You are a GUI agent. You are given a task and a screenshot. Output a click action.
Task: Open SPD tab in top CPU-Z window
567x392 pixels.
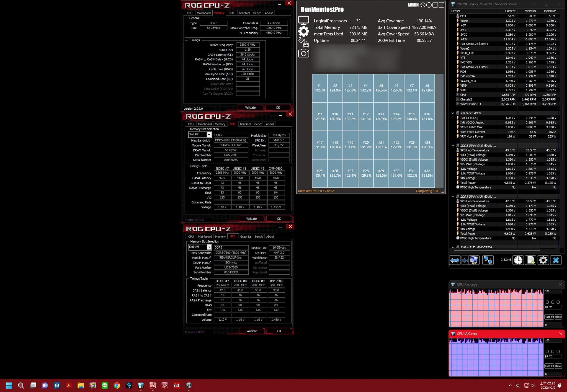[231, 13]
